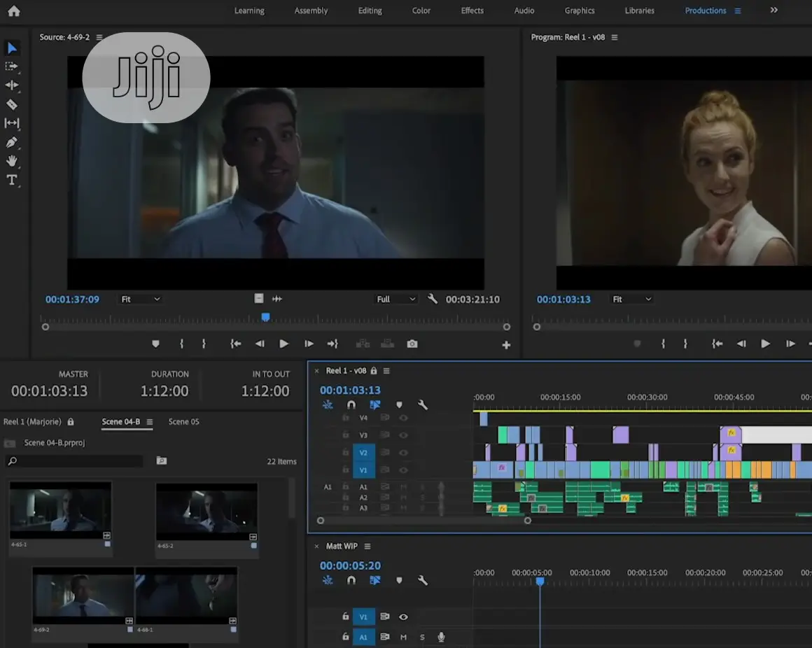The width and height of the screenshot is (812, 648).
Task: Click Source monitor playhead marker
Action: [x=266, y=317]
